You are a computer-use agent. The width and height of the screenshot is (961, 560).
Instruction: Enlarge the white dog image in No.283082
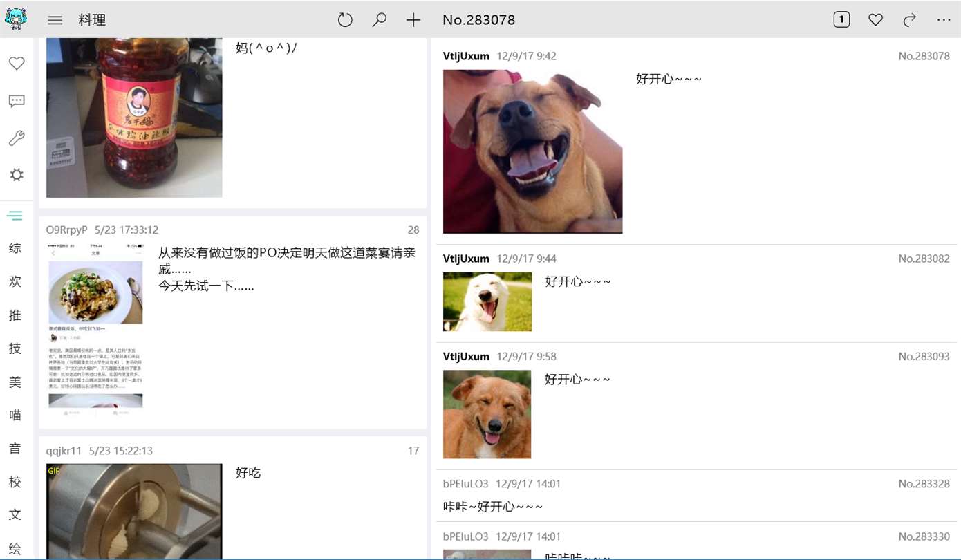(x=487, y=301)
